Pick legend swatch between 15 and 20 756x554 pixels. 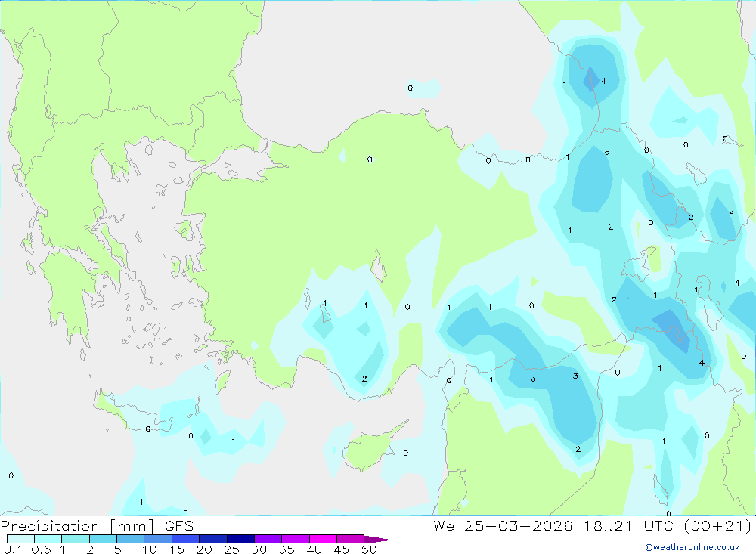click(185, 539)
